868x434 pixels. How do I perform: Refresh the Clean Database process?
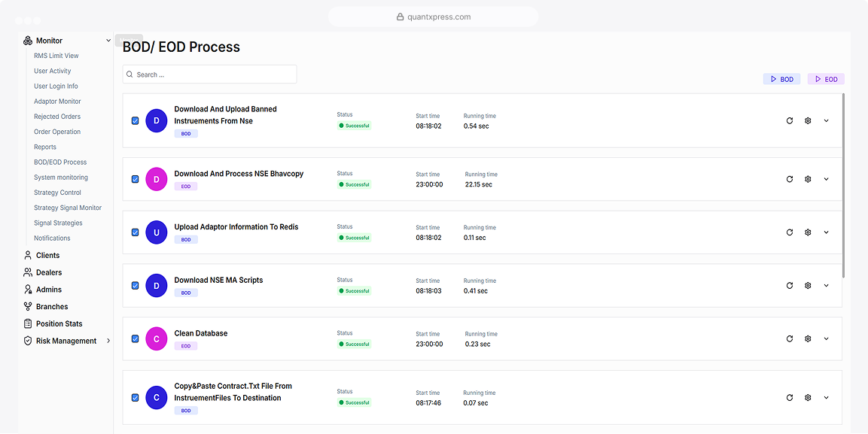click(x=790, y=339)
